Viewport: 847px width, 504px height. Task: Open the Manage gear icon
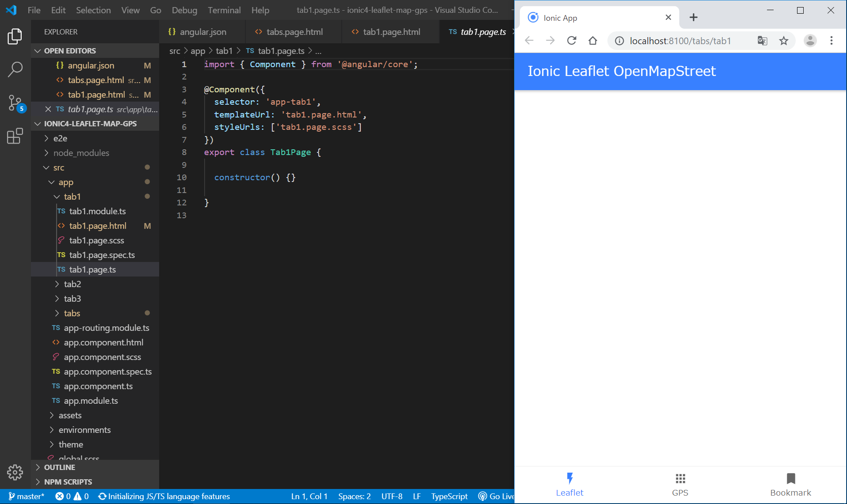point(15,472)
